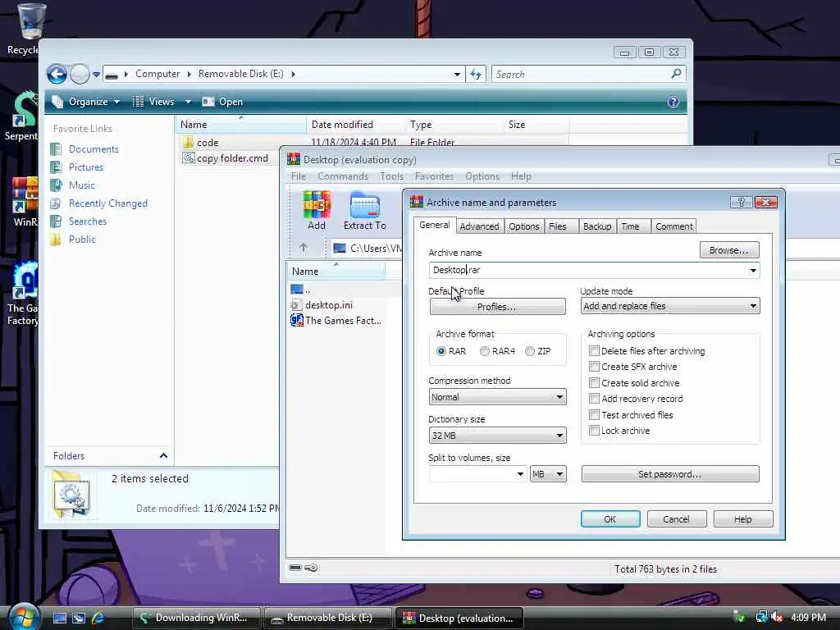
Task: Click the Profiles... button
Action: [497, 307]
